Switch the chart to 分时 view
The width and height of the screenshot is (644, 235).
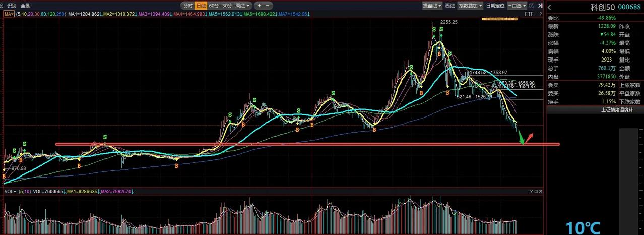coord(188,6)
